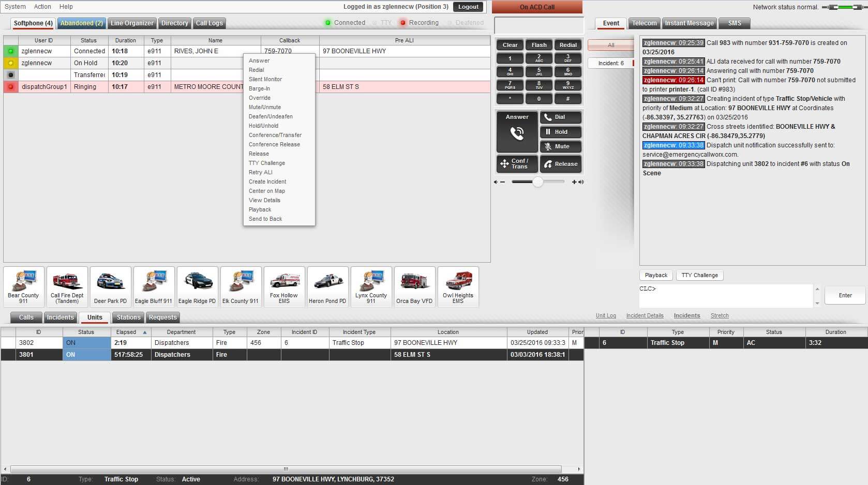This screenshot has width=868, height=485.
Task: Click the phone Answer button on dial pad
Action: pyautogui.click(x=517, y=131)
